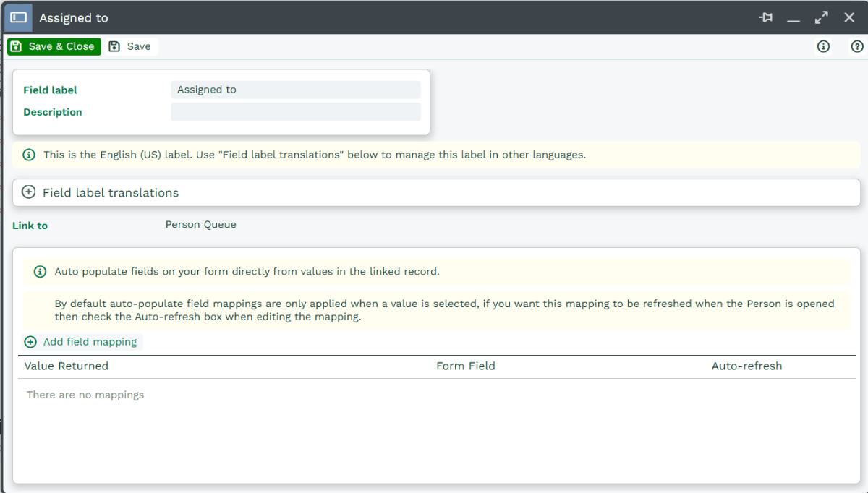Click the Link to label
868x493 pixels.
(x=30, y=226)
